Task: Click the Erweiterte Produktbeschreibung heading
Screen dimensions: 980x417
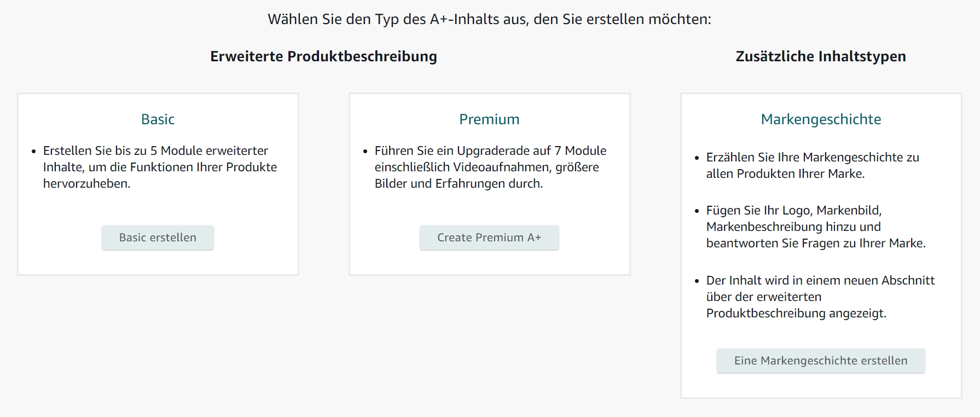Action: 323,56
